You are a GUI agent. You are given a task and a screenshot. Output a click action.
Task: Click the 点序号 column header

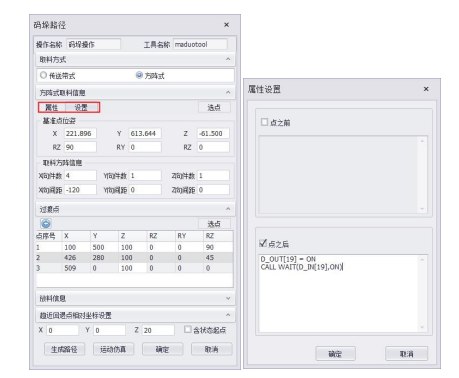click(49, 236)
